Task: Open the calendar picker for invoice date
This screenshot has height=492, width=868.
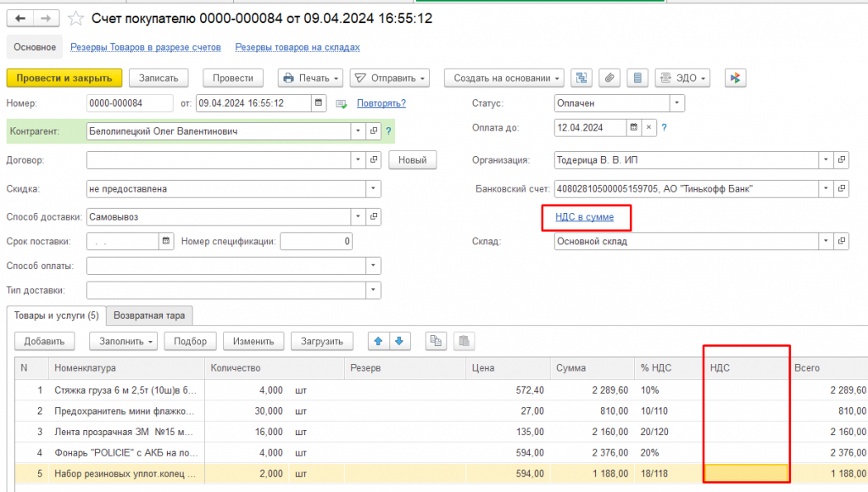Action: tap(319, 103)
